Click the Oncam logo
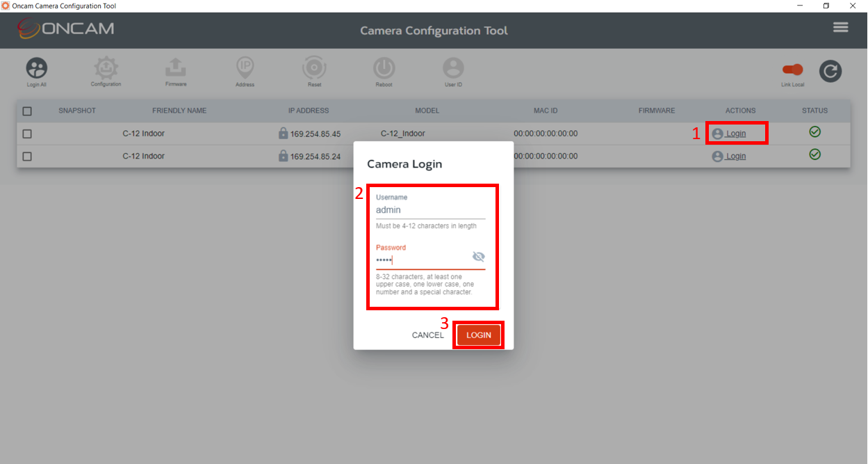The height and width of the screenshot is (464, 868). point(65,29)
